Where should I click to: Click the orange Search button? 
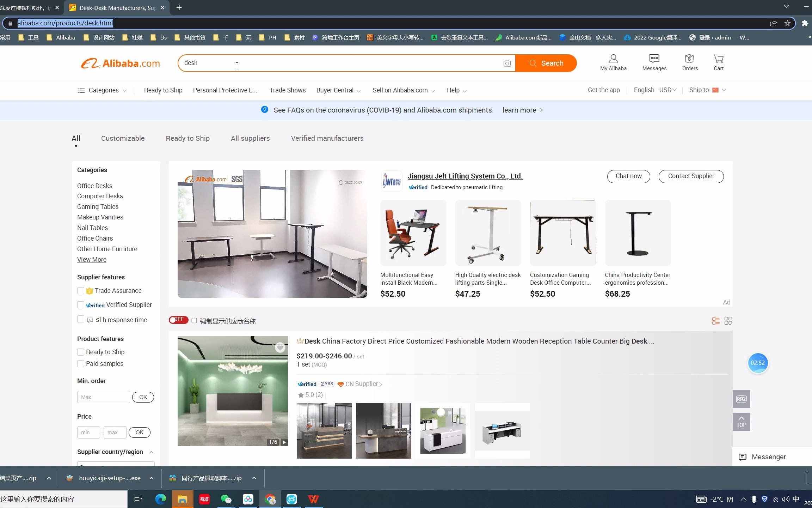tap(546, 63)
